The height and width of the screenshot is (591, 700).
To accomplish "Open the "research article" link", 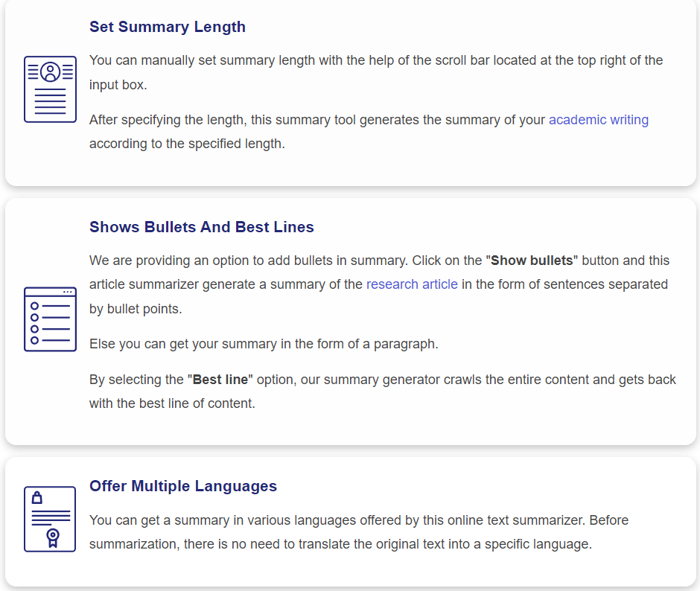I will [412, 284].
